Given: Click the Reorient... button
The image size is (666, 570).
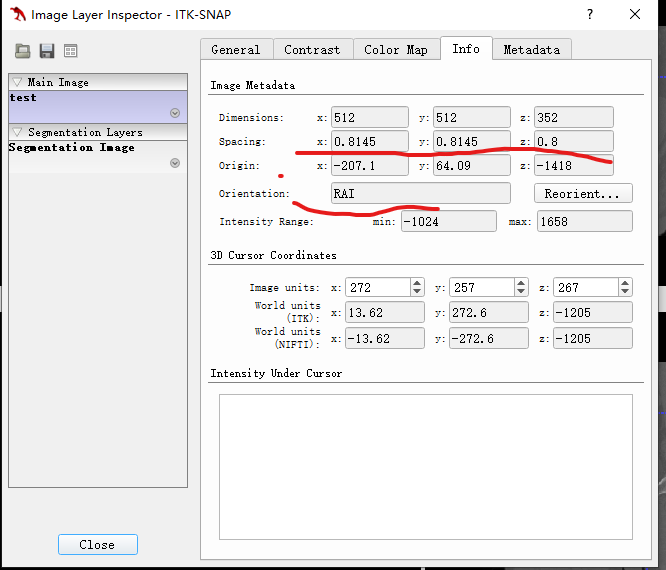Looking at the screenshot, I should [583, 194].
